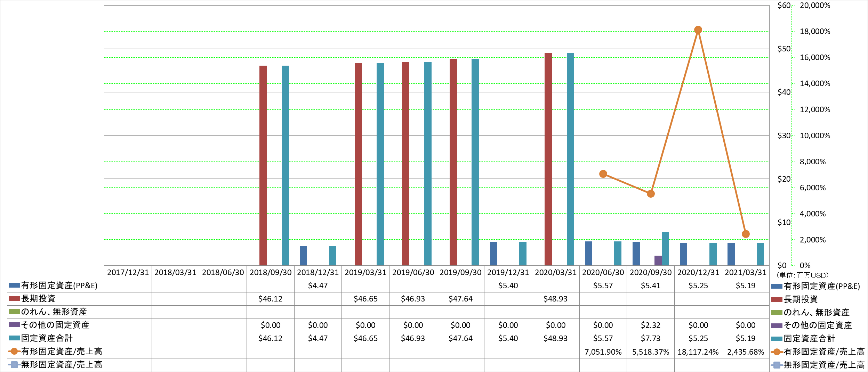Screen dimensions: 868x372
Task: Click the $47.64 長期投資 cell
Action: point(460,299)
